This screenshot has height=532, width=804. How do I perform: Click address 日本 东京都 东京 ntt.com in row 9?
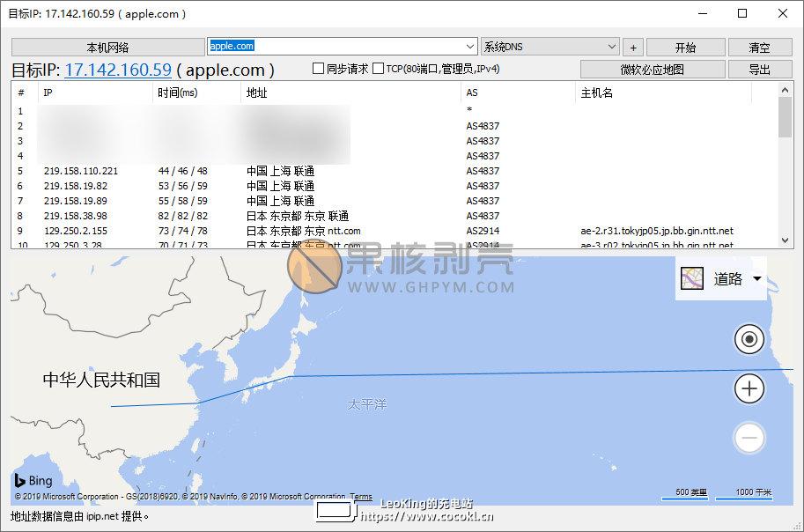pos(304,231)
